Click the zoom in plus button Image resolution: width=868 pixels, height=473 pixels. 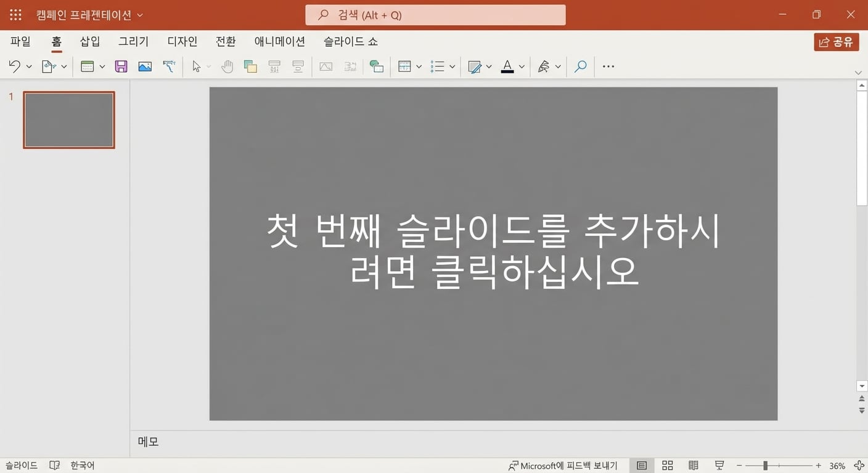pyautogui.click(x=819, y=466)
